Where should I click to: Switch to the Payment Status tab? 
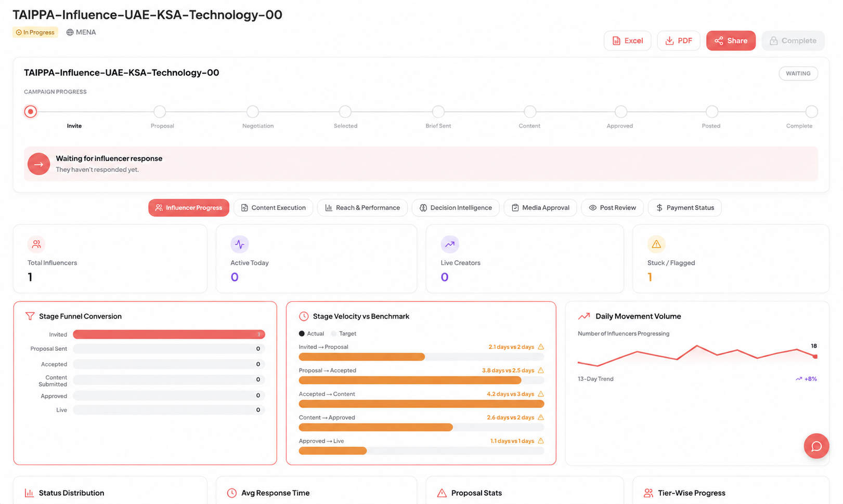[x=685, y=208]
